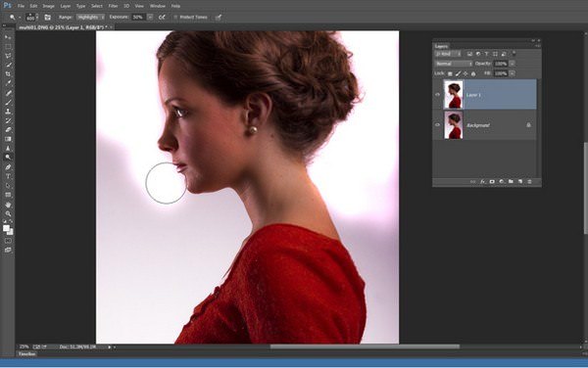Select the Lasso tool
Viewport: 588px width, 368px height.
(8, 56)
